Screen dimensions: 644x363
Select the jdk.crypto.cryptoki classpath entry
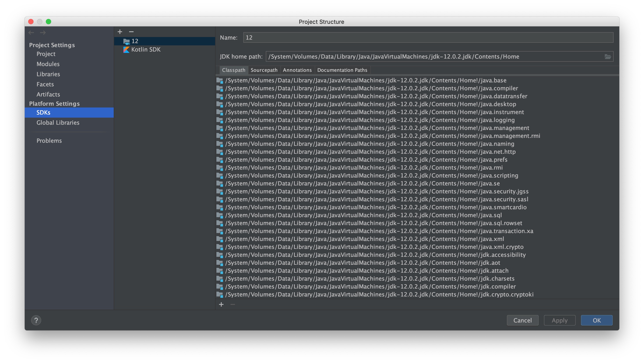click(x=379, y=294)
